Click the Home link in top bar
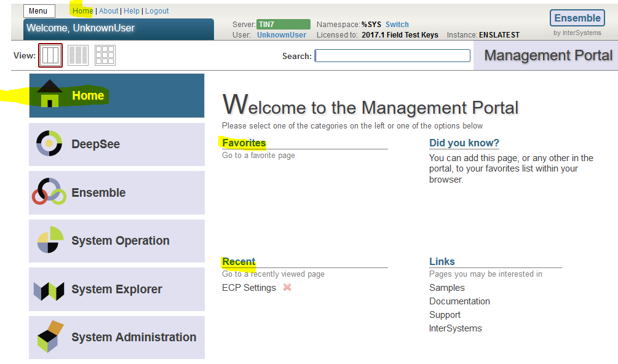Image resolution: width=618 pixels, height=364 pixels. [x=83, y=11]
